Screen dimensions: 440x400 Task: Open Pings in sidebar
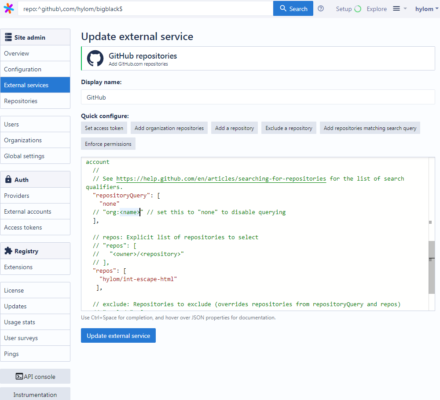pyautogui.click(x=35, y=354)
